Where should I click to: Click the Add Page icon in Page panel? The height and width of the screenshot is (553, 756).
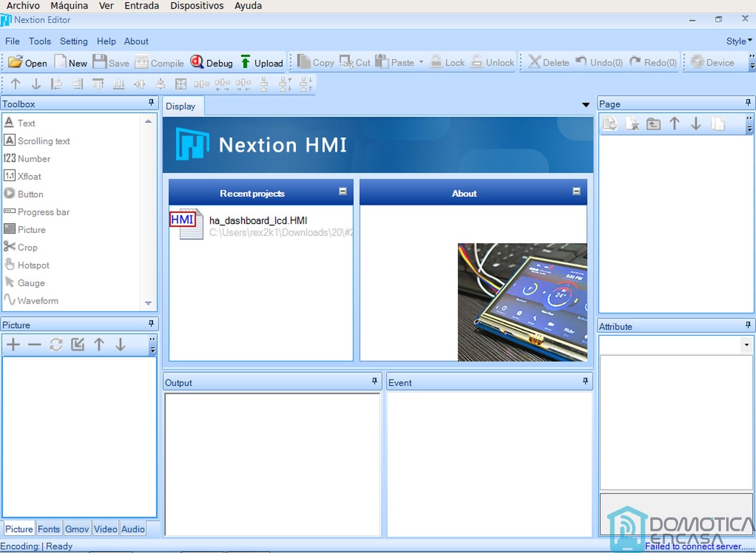tap(610, 123)
